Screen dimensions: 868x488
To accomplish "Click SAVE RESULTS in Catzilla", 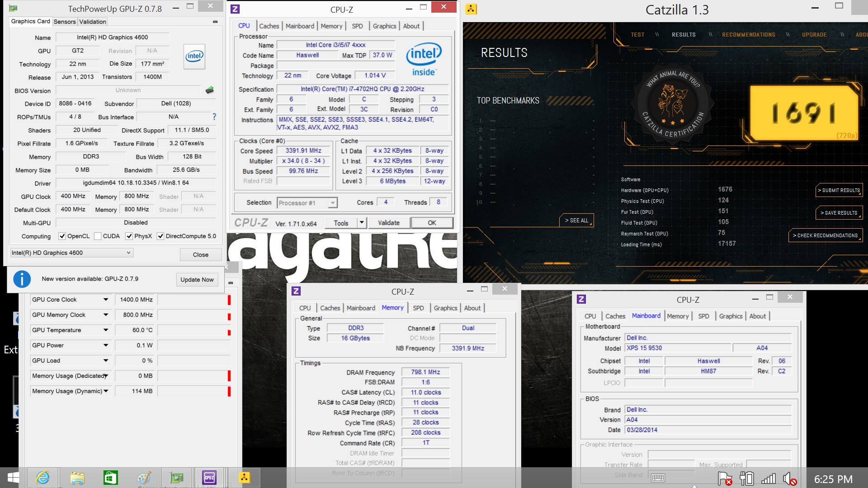I will coord(839,213).
